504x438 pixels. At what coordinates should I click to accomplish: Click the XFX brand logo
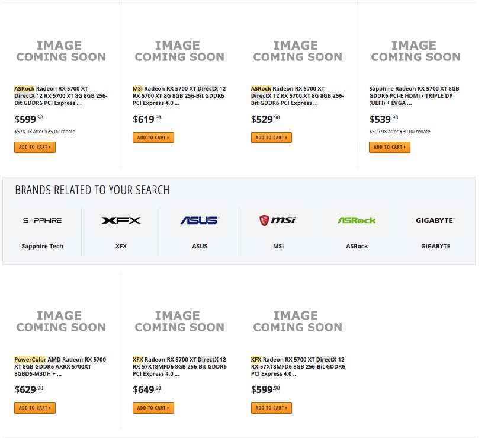(121, 220)
